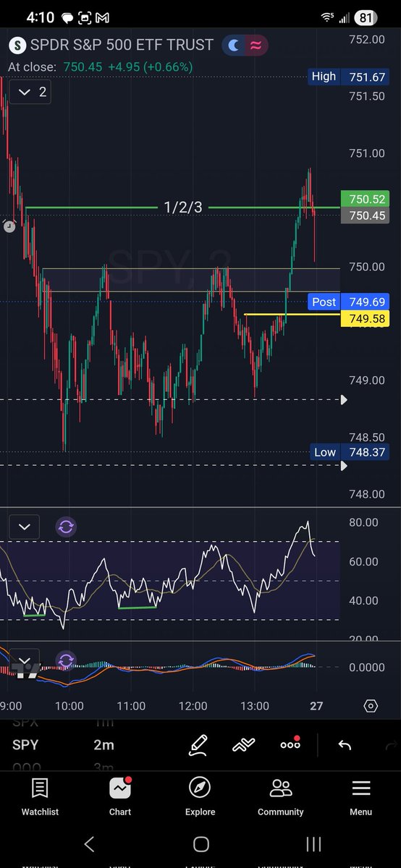Viewport: 401px width, 868px height.
Task: Open the SPY symbol selector
Action: tap(25, 745)
